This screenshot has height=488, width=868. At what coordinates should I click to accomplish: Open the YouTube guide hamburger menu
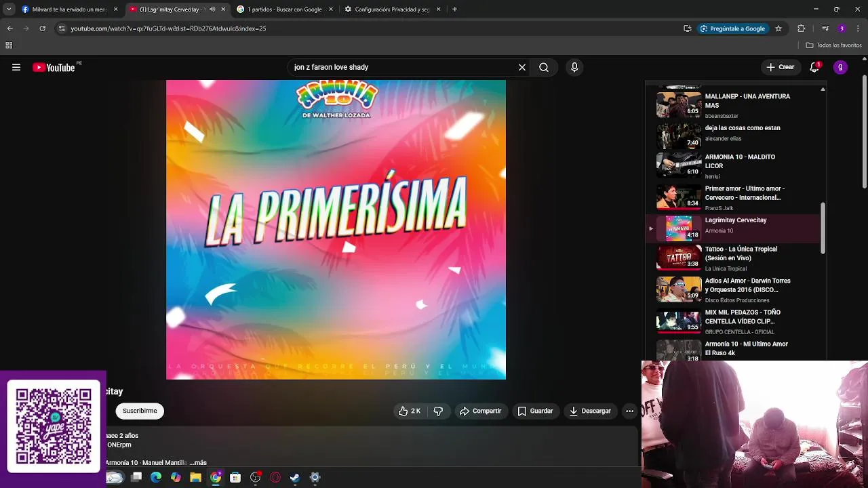point(16,67)
